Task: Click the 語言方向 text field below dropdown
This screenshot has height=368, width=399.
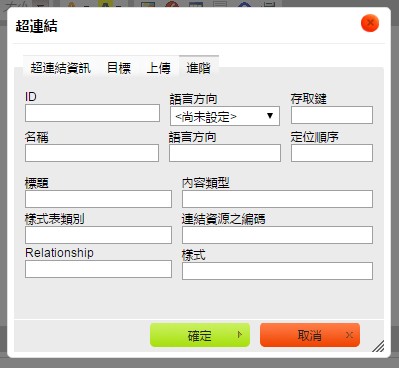Action: [225, 153]
